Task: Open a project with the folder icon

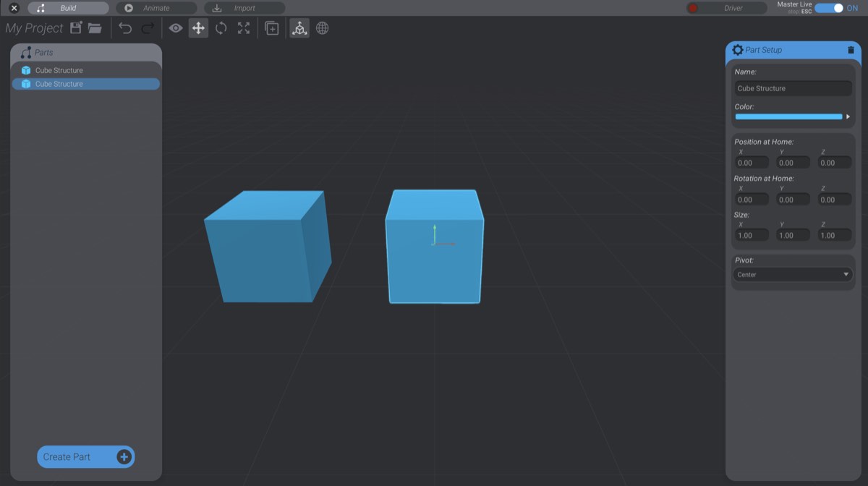Action: click(94, 27)
